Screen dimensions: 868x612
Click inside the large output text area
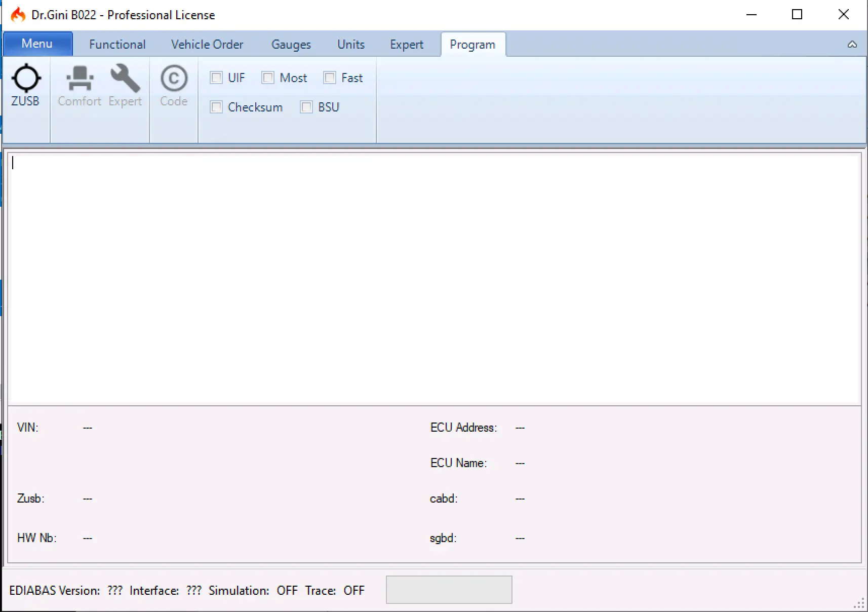point(434,279)
